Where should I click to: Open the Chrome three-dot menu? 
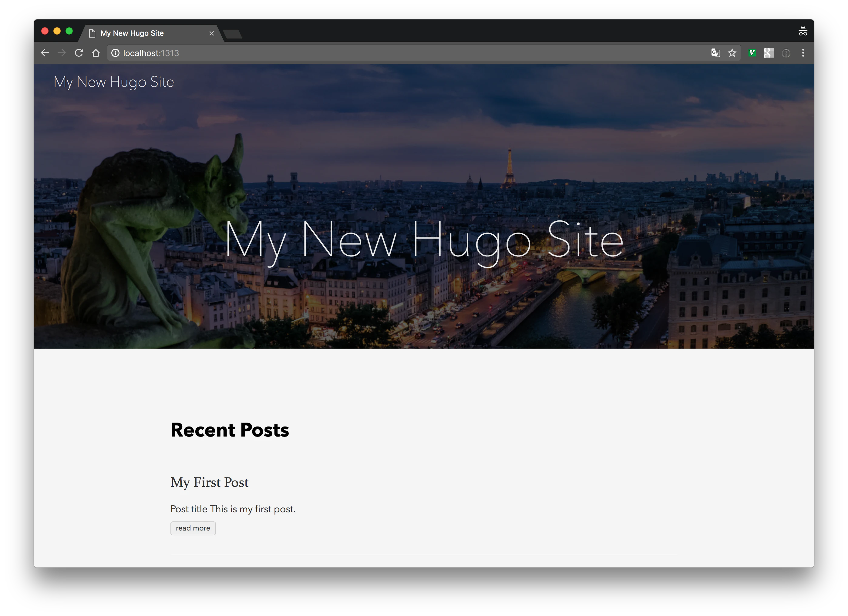(803, 53)
